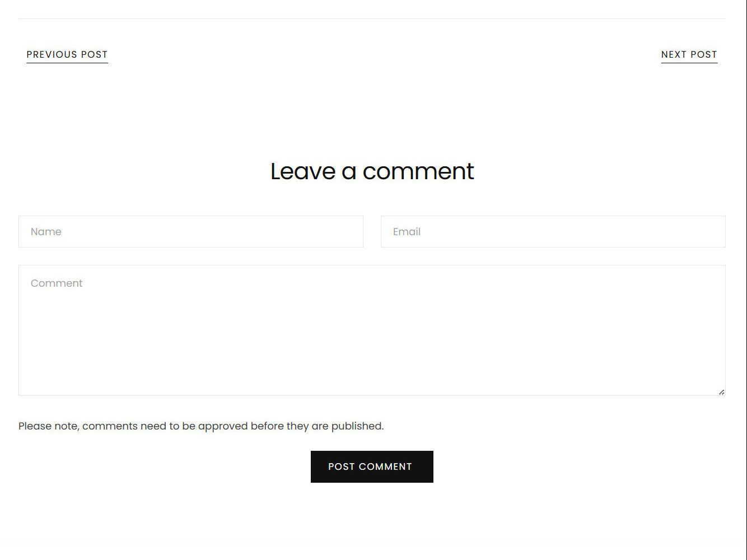Select the Name placeholder text
Image resolution: width=747 pixels, height=560 pixels.
[46, 232]
